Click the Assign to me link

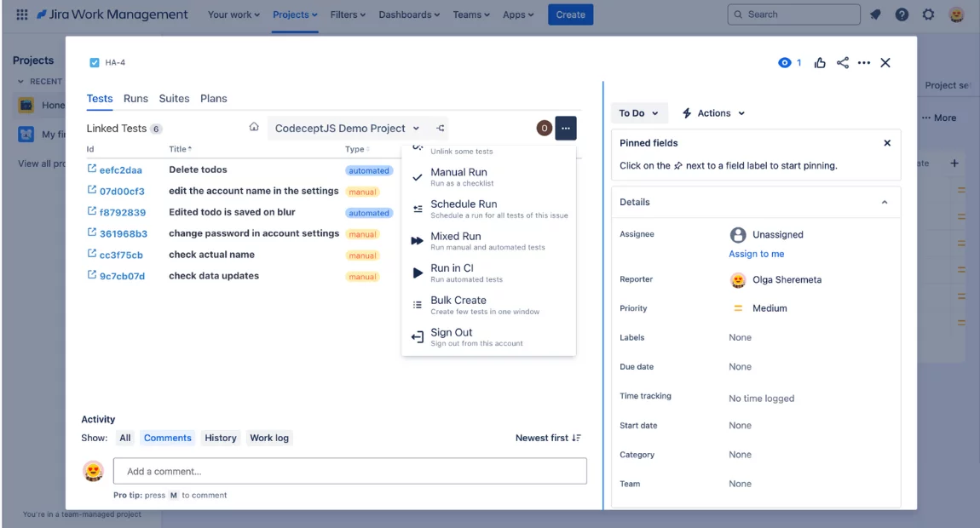(756, 254)
